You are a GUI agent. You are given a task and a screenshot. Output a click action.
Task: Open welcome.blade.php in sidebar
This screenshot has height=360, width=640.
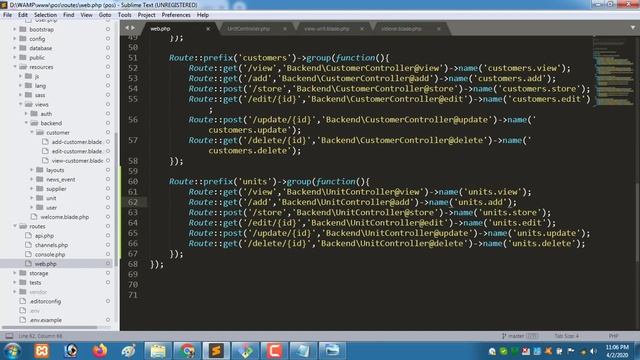[64, 217]
